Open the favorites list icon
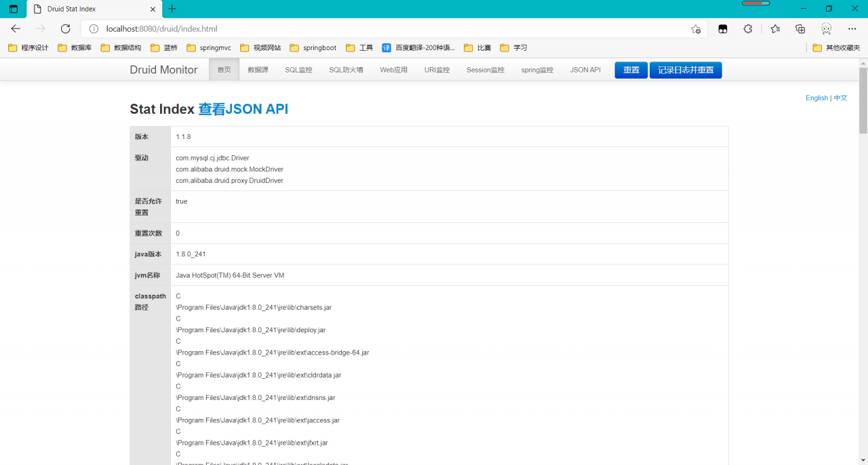Viewport: 868px width, 465px height. 775,28
